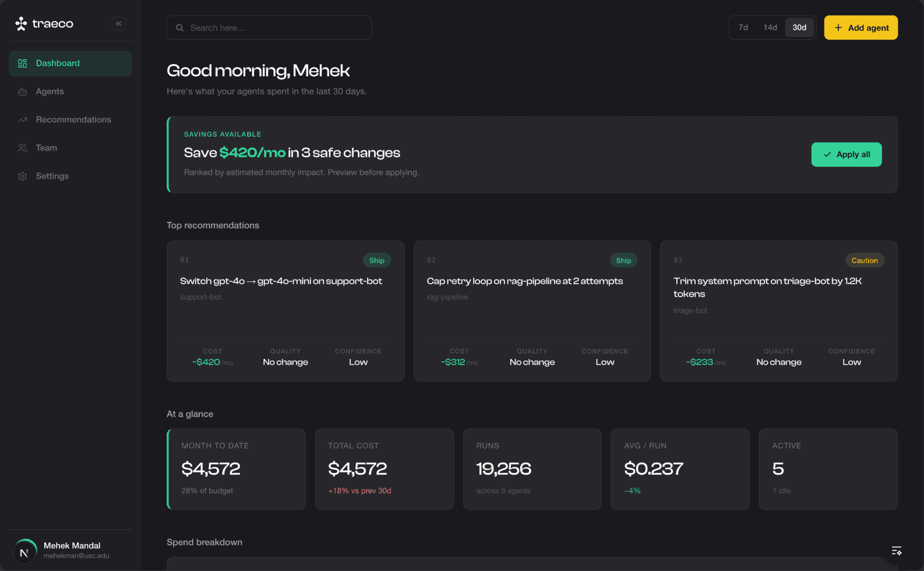Select the 30d time range

(799, 28)
